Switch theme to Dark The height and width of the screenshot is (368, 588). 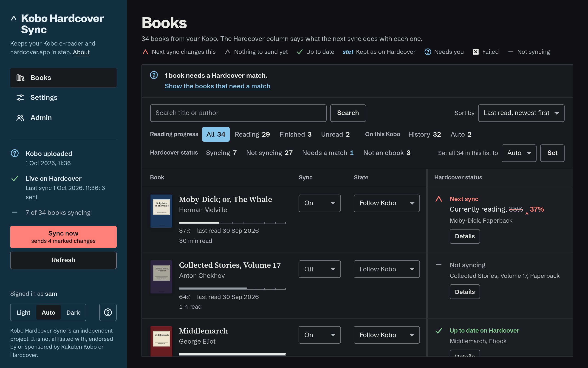point(73,313)
